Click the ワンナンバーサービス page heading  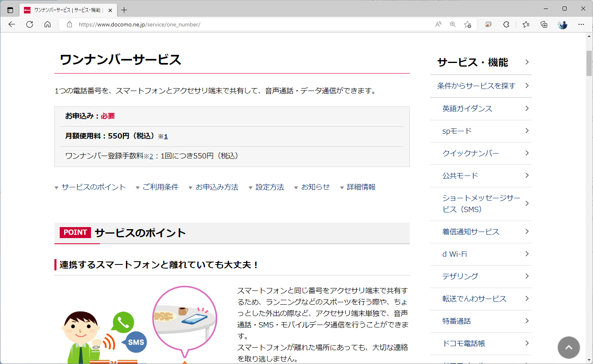point(120,60)
